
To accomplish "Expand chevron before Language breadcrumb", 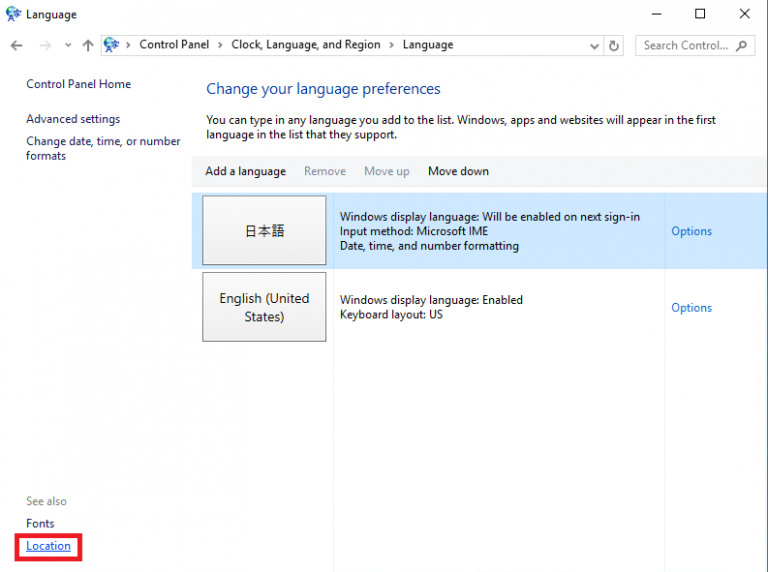I will tap(391, 45).
